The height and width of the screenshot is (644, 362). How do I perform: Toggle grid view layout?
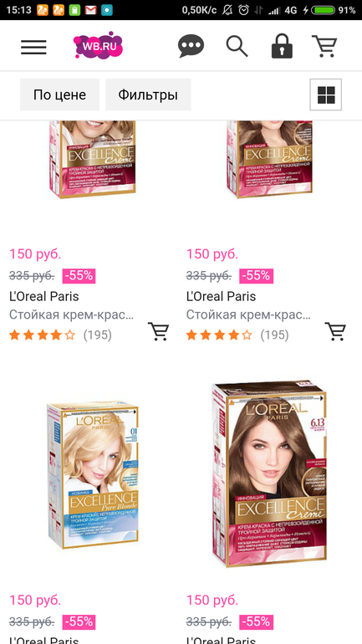coord(326,95)
